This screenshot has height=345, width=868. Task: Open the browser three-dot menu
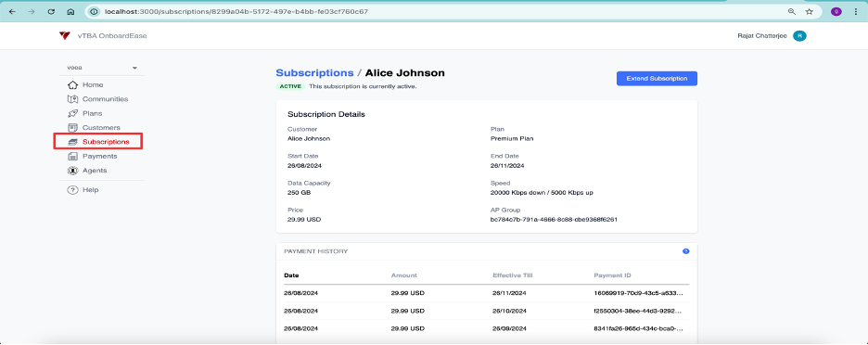[855, 11]
